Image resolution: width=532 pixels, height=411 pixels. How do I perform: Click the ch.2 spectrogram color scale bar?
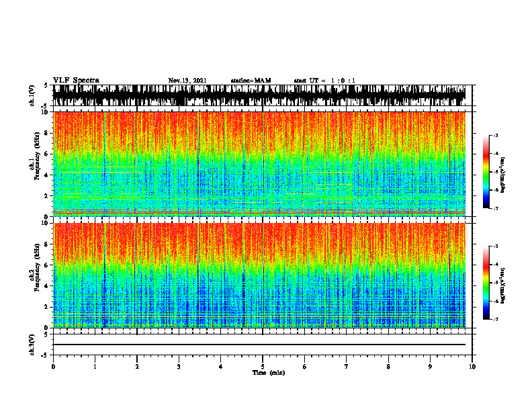coord(486,283)
